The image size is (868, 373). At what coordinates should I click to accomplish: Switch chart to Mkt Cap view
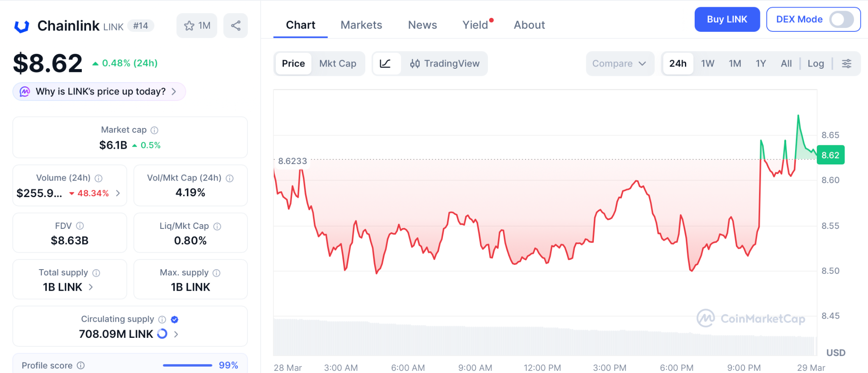pyautogui.click(x=337, y=64)
